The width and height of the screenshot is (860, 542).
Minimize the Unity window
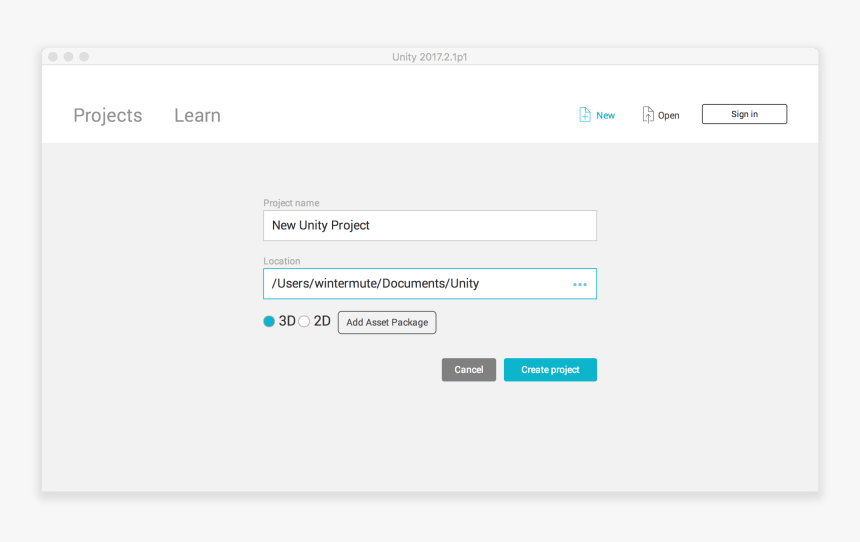pyautogui.click(x=69, y=57)
